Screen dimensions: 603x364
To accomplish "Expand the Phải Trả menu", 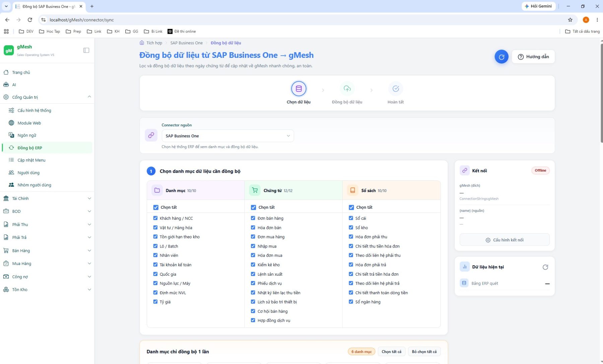I will (x=47, y=238).
